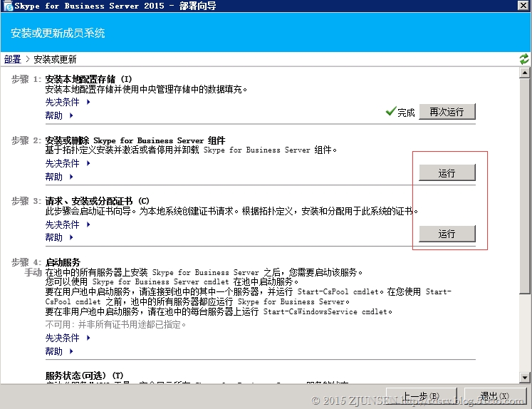Click the 手动 label under step 4
This screenshot has width=532, height=409.
click(x=33, y=272)
